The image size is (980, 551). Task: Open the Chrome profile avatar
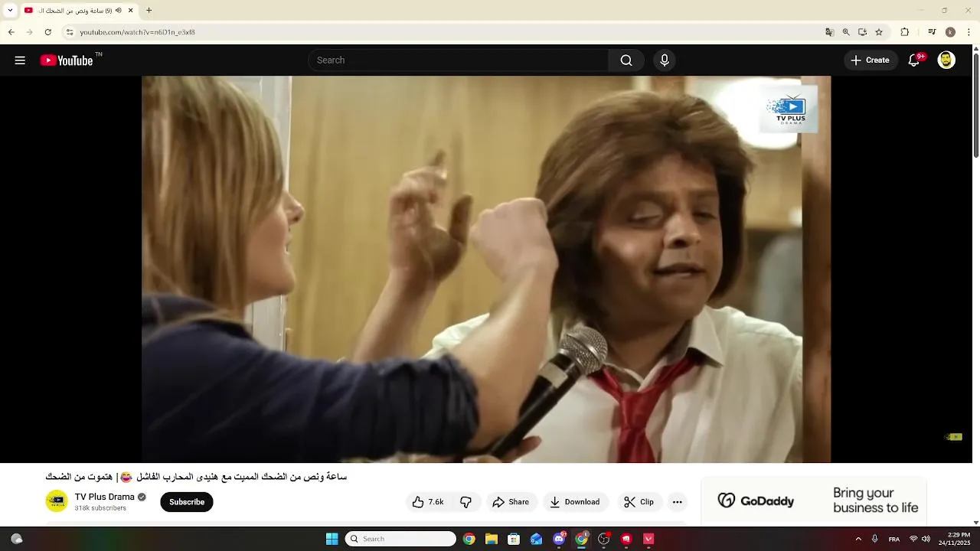tap(950, 32)
